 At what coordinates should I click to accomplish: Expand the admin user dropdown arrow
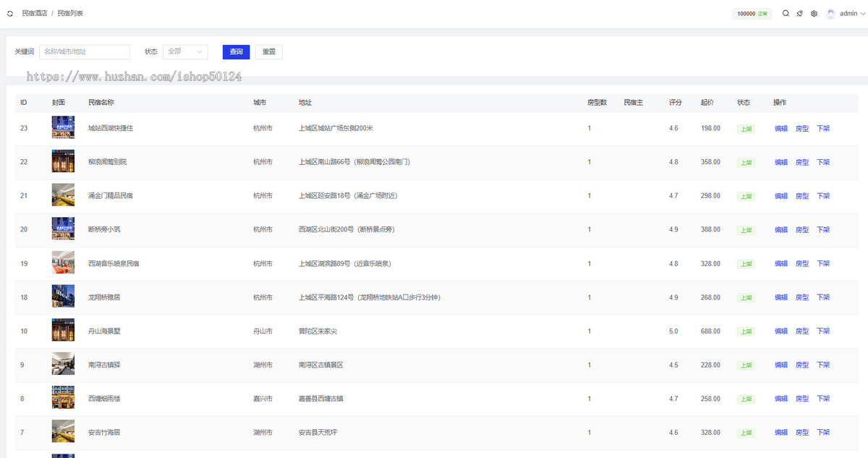pyautogui.click(x=862, y=14)
